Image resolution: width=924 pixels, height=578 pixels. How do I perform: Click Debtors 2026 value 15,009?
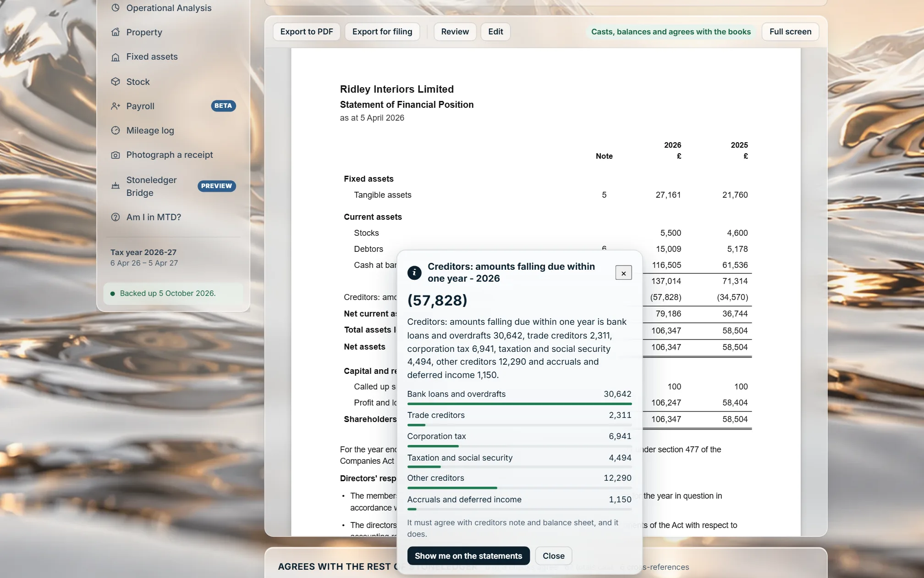point(668,249)
